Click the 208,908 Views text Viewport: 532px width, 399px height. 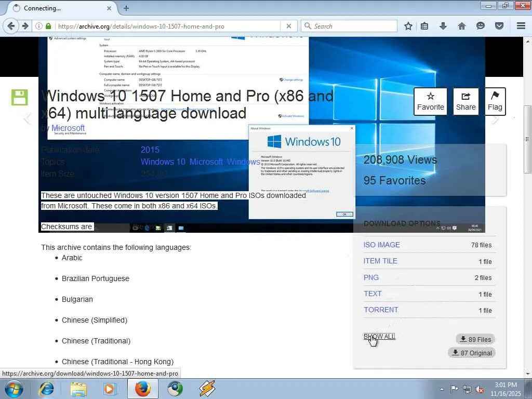click(400, 160)
